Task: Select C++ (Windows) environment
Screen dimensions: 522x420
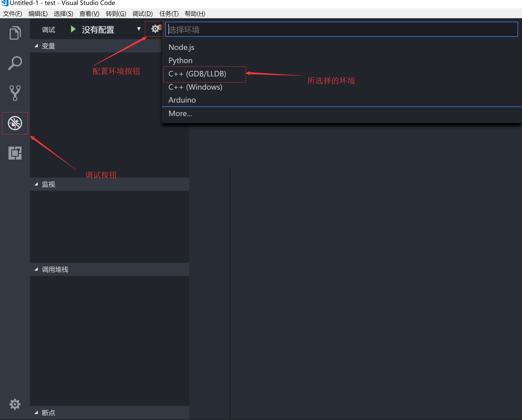Action: (x=341, y=87)
